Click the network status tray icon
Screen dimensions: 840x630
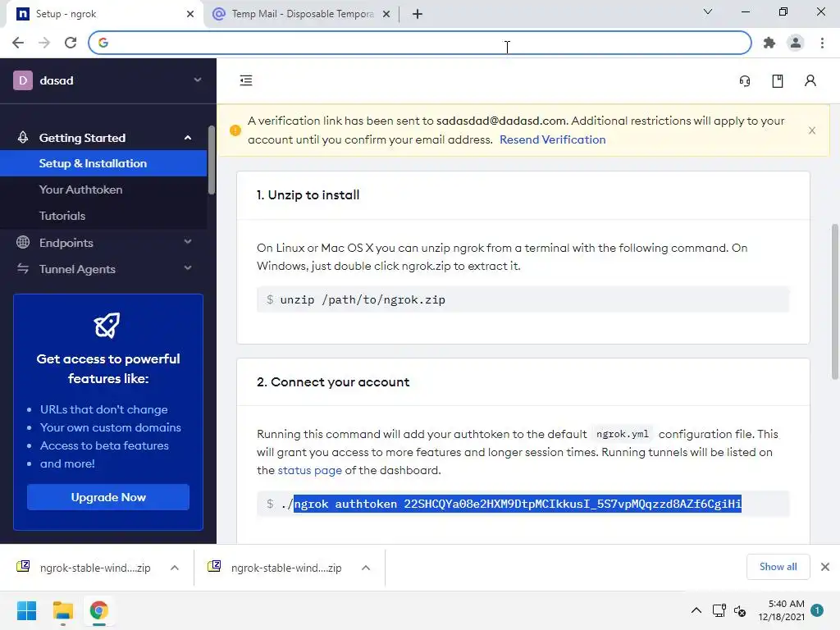(x=719, y=610)
